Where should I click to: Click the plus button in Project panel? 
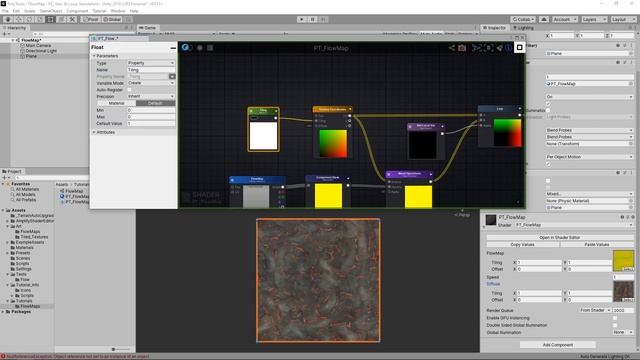(x=4, y=178)
